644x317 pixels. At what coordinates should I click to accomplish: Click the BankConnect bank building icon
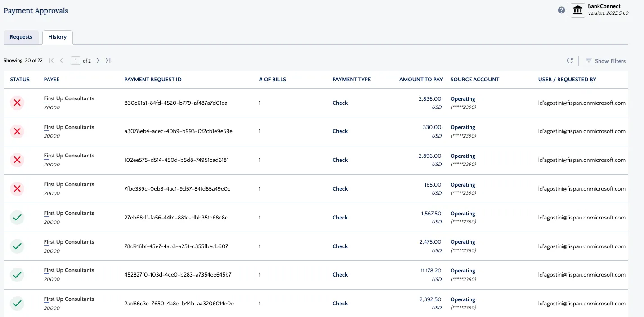(x=578, y=10)
